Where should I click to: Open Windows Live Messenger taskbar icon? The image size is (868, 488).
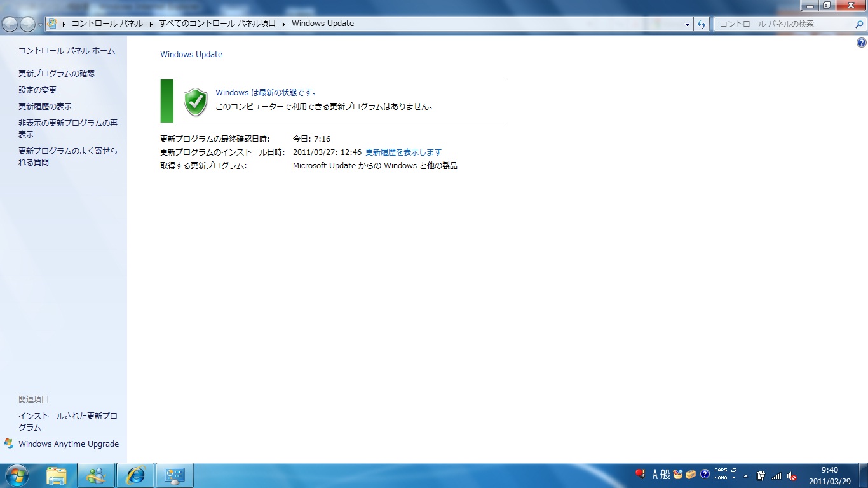[x=96, y=475]
